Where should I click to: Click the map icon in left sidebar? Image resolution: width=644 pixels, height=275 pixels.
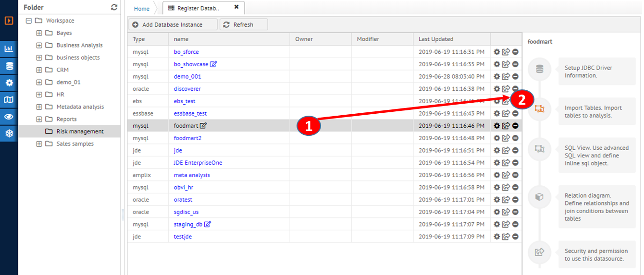9,100
